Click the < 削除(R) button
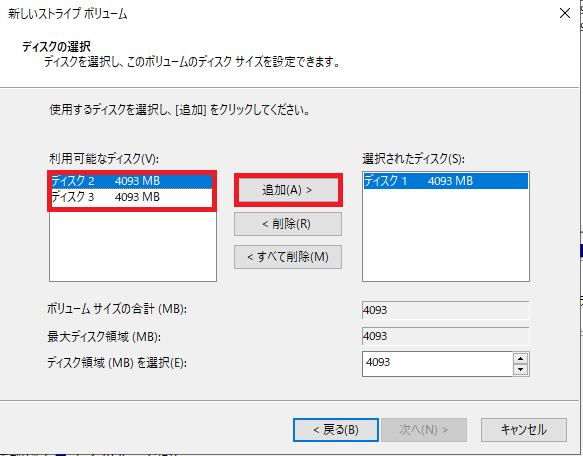 tap(288, 224)
